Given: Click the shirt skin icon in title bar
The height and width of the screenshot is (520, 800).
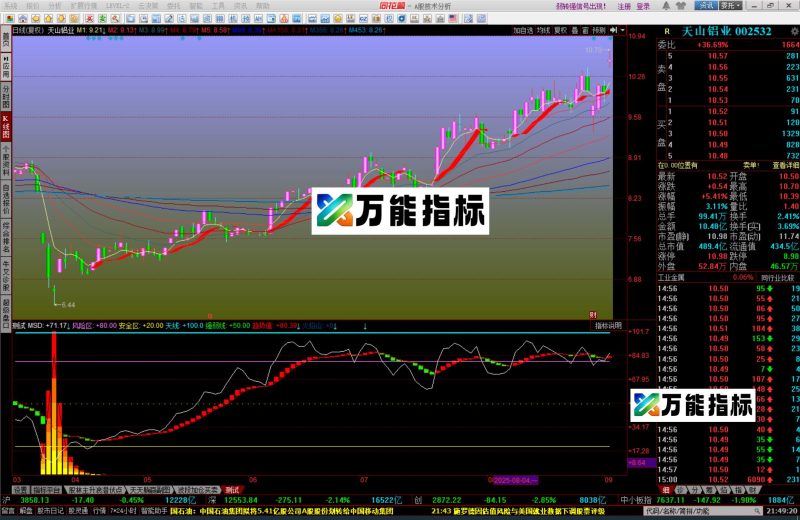Looking at the screenshot, I should (681, 6).
